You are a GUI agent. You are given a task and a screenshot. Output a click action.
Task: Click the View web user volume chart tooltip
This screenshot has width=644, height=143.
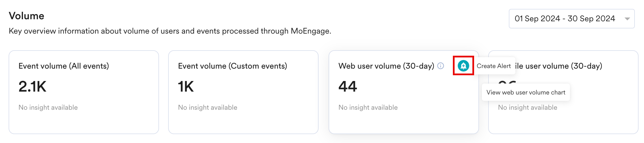526,92
